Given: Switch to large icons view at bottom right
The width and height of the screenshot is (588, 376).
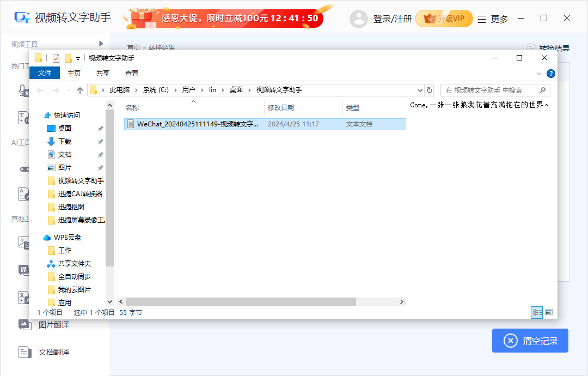Looking at the screenshot, I should pos(549,312).
